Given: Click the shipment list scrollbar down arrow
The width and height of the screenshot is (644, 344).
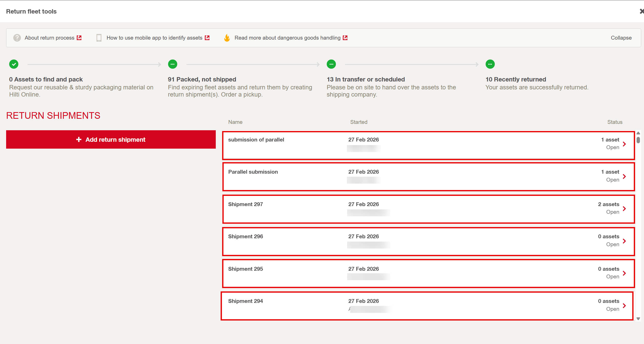Looking at the screenshot, I should click(x=638, y=318).
